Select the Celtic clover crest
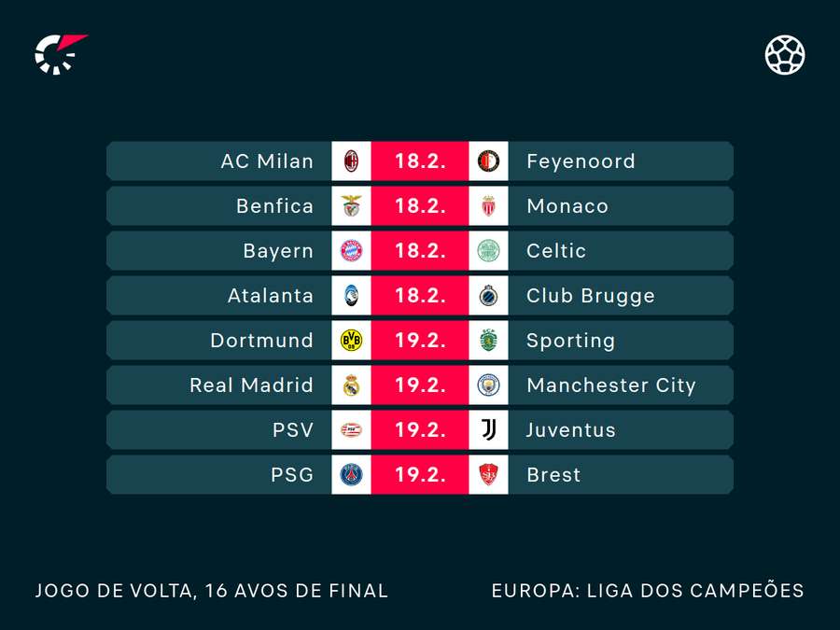 [x=488, y=251]
